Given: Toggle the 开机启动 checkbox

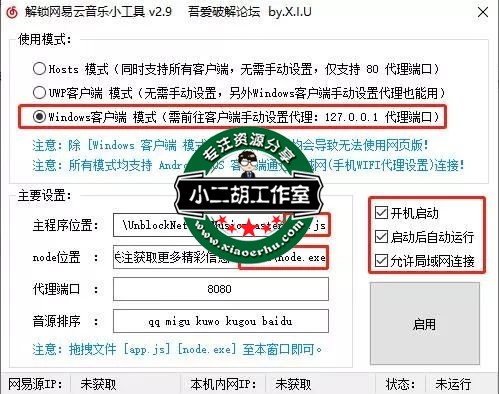Looking at the screenshot, I should point(381,213).
